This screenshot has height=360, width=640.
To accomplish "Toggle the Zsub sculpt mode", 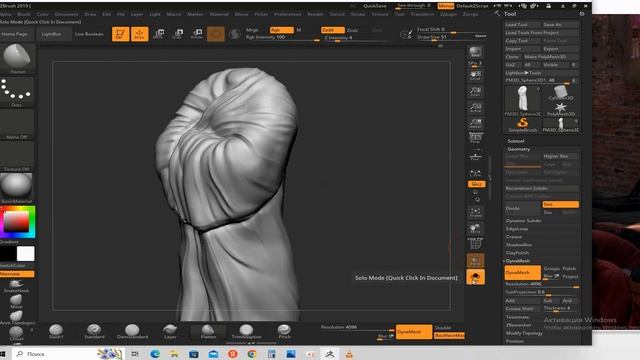I will click(x=352, y=30).
